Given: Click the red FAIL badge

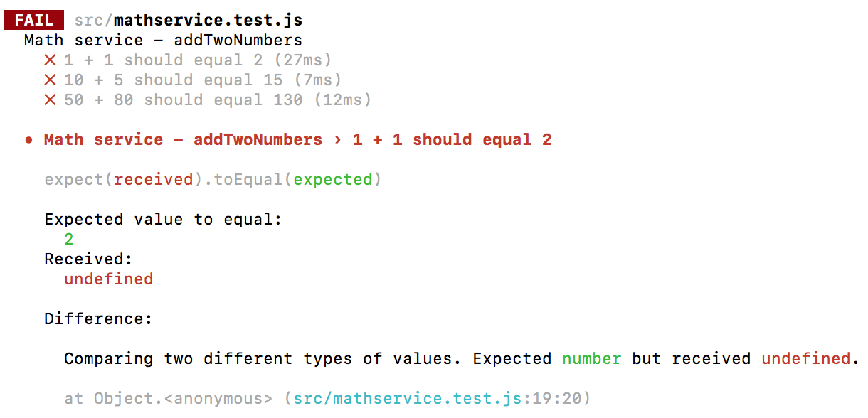Looking at the screenshot, I should click(34, 20).
